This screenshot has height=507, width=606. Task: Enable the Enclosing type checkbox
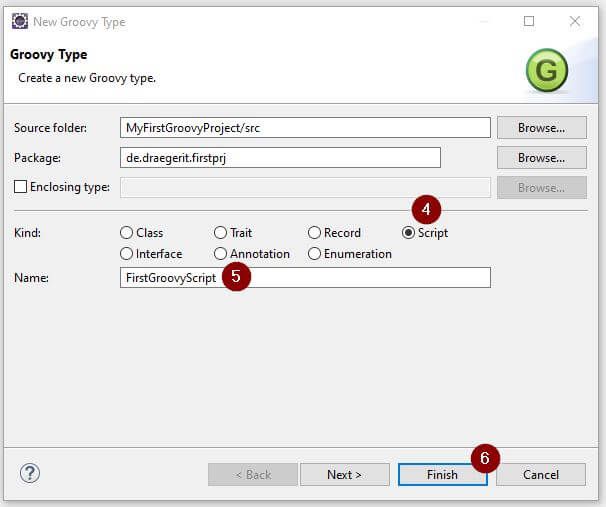[x=20, y=187]
